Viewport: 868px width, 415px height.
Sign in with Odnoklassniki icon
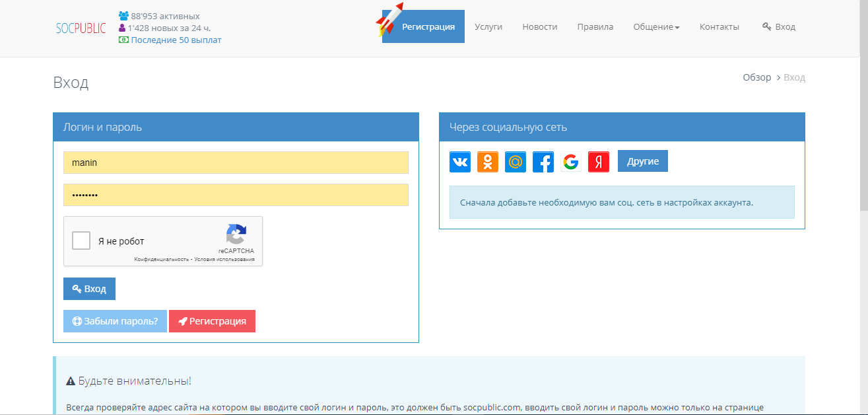tap(488, 162)
